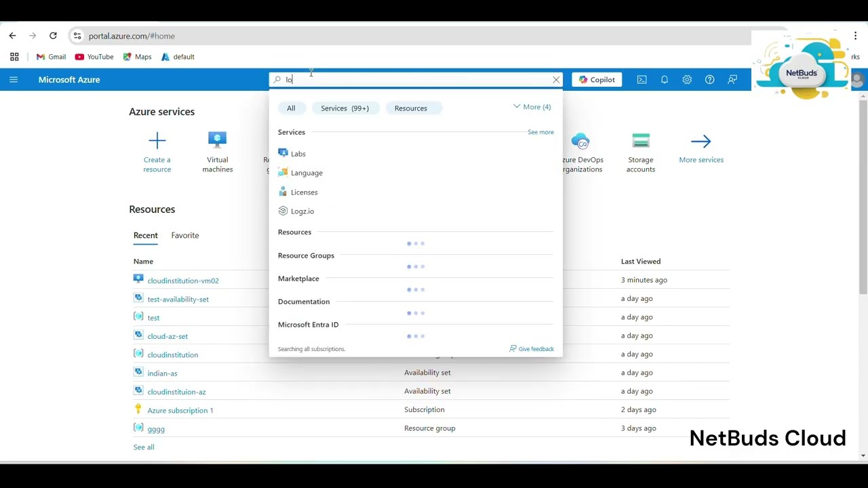Filter search results by Services (99+)

(345, 108)
